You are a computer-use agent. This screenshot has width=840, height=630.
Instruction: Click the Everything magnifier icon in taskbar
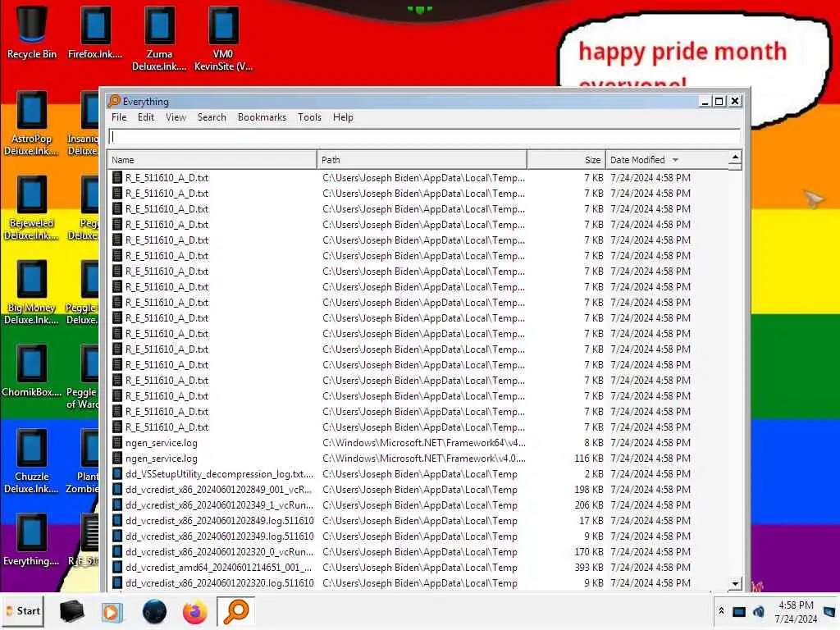pyautogui.click(x=235, y=611)
